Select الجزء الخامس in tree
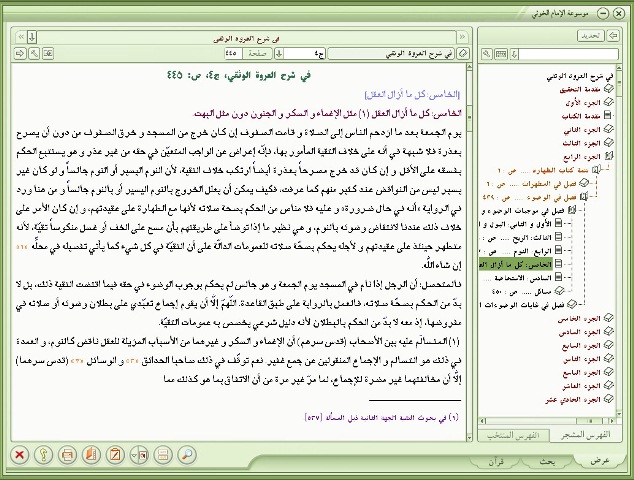This screenshot has height=480, width=634. 579,319
